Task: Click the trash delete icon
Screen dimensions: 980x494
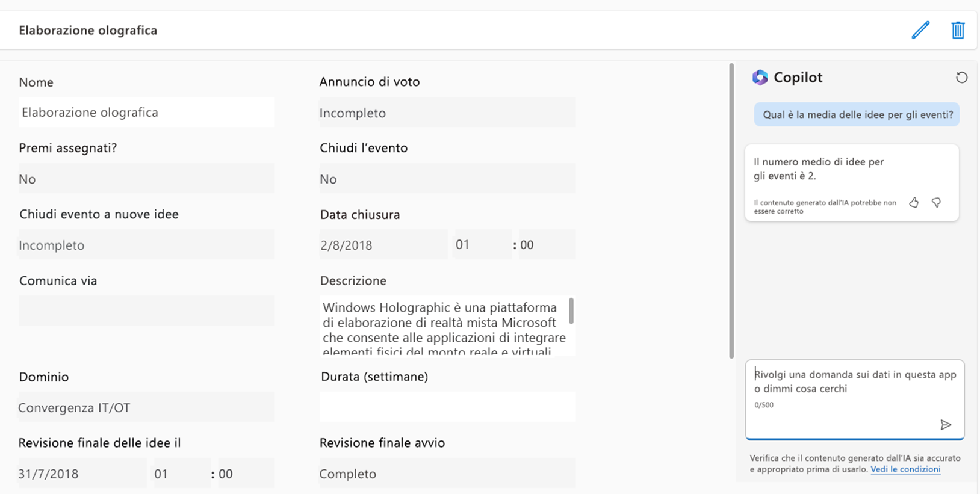Action: click(958, 30)
